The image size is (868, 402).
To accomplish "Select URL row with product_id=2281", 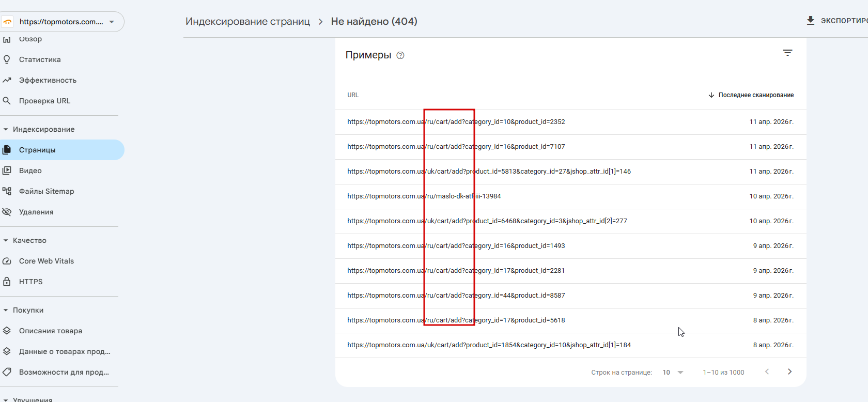I will [x=570, y=271].
